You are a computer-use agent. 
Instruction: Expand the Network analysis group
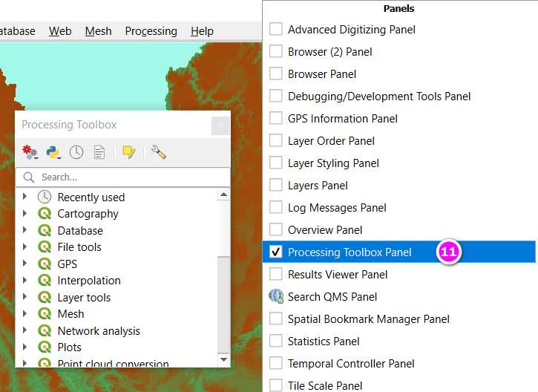pyautogui.click(x=24, y=330)
